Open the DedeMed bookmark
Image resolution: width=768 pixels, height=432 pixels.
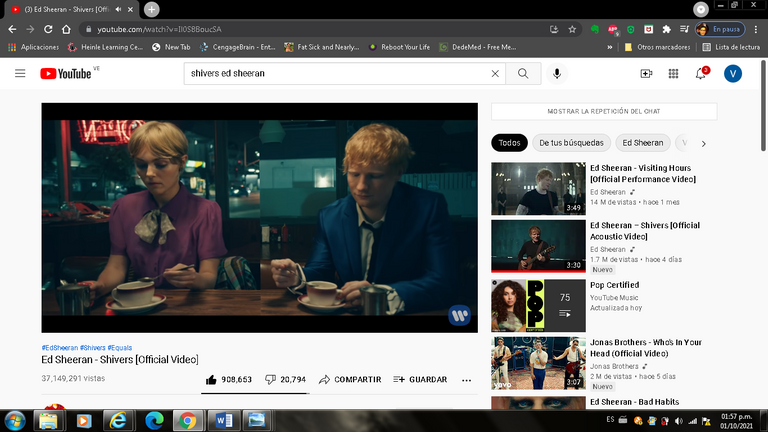pyautogui.click(x=478, y=48)
